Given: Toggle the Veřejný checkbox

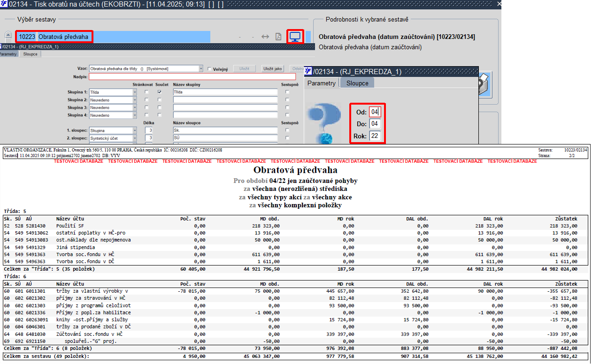Looking at the screenshot, I should [210, 69].
